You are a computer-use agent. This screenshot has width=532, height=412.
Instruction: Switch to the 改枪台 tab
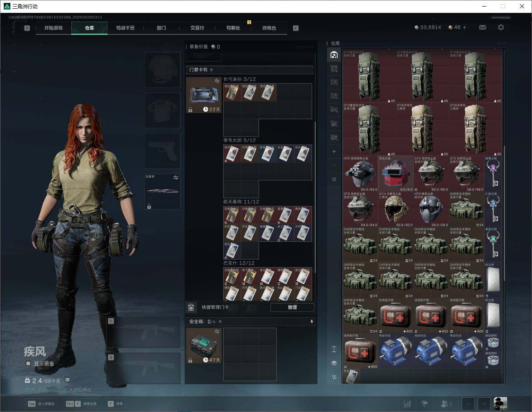(x=269, y=28)
